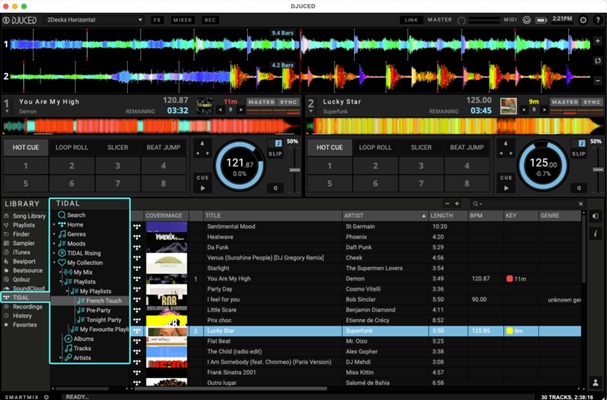Set deck 1 as MASTER
The height and width of the screenshot is (400, 607).
coord(262,102)
